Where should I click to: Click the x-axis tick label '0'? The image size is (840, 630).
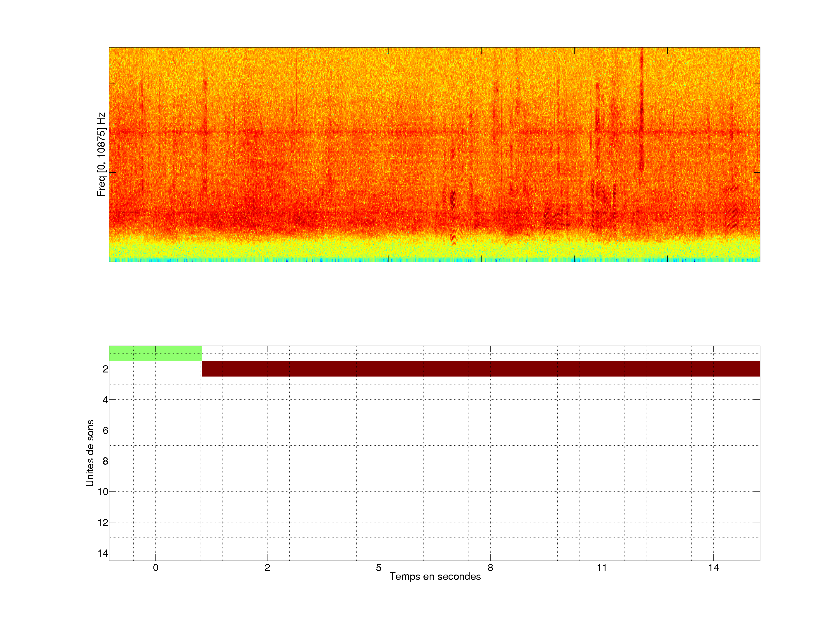tap(155, 568)
